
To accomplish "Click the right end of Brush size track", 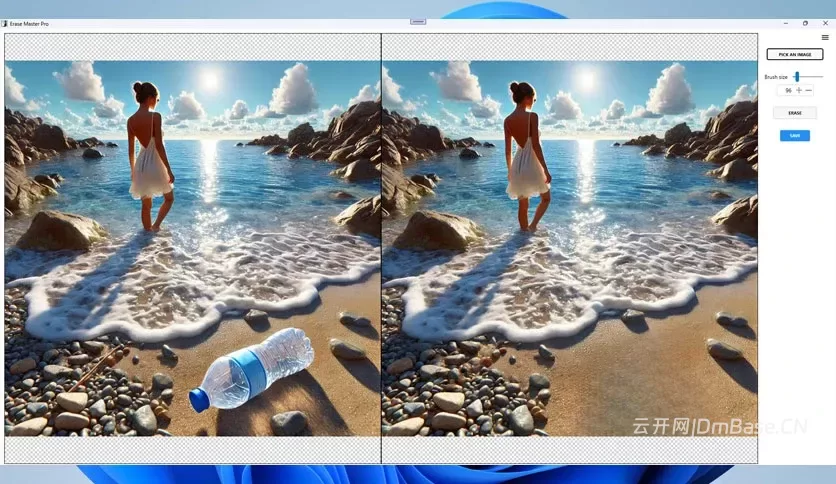I will tap(821, 77).
